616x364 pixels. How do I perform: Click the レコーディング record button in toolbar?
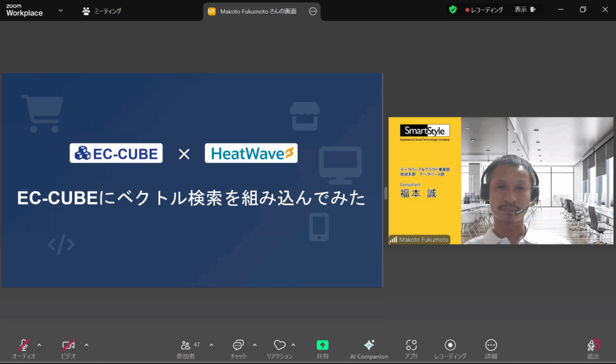pyautogui.click(x=450, y=349)
